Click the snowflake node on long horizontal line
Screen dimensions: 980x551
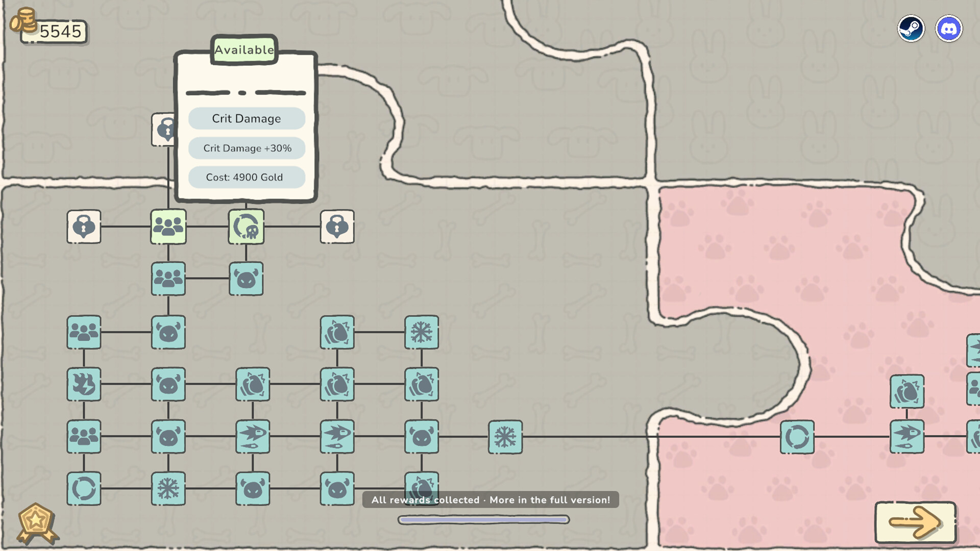click(505, 437)
